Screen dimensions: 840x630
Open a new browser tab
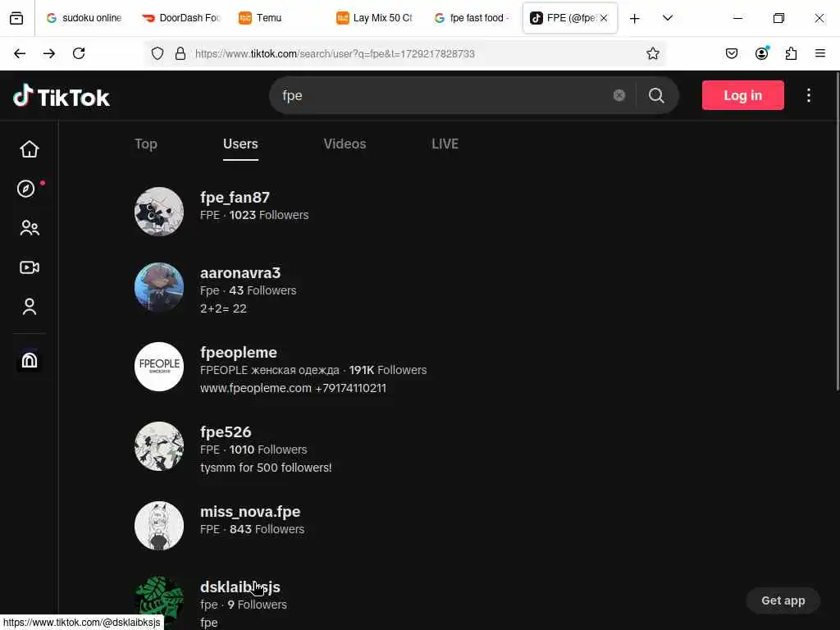(635, 19)
